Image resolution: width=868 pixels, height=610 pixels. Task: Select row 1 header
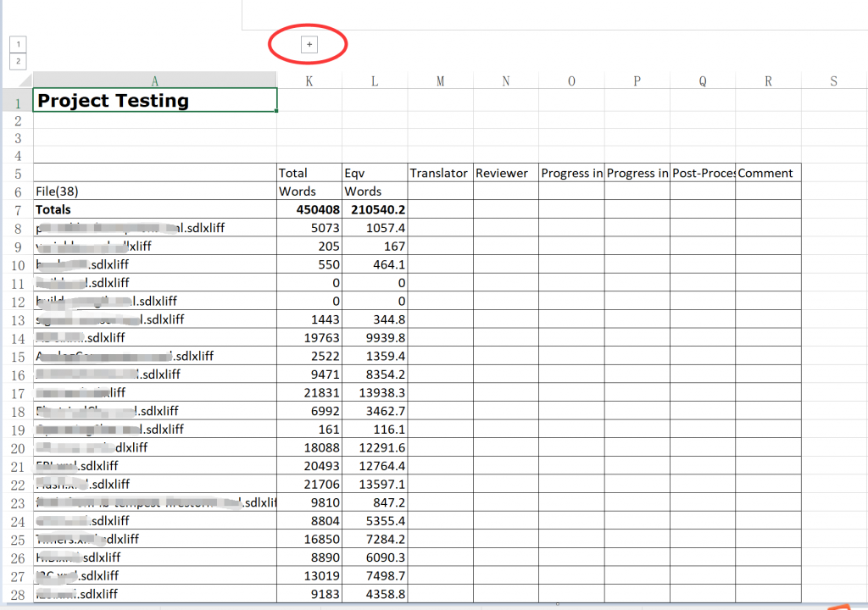click(x=17, y=100)
